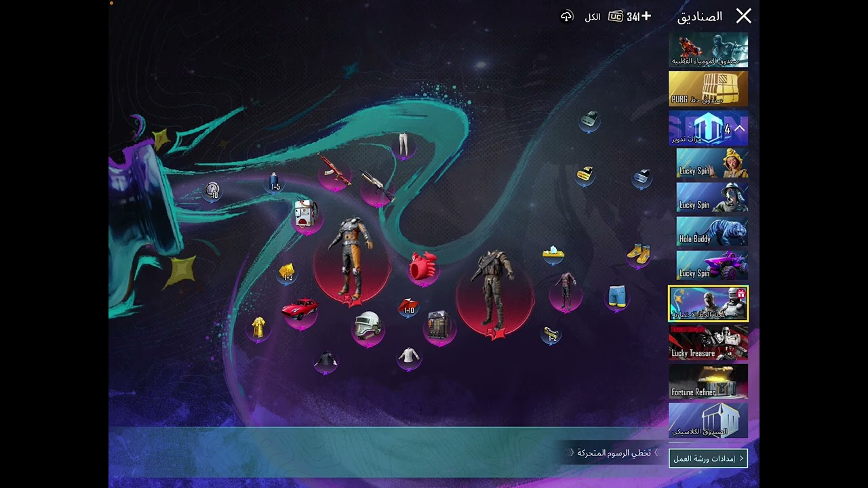Collapse the مرات تدوير spin group chevron

[739, 128]
